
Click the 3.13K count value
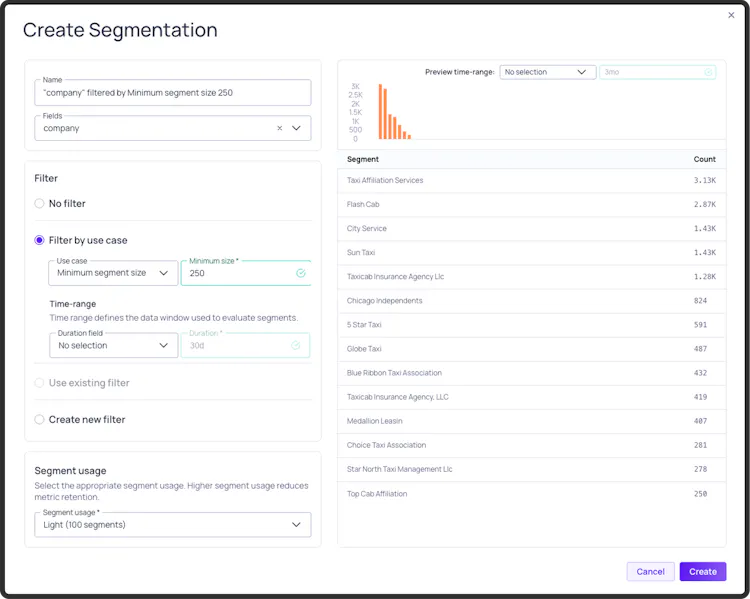(705, 180)
